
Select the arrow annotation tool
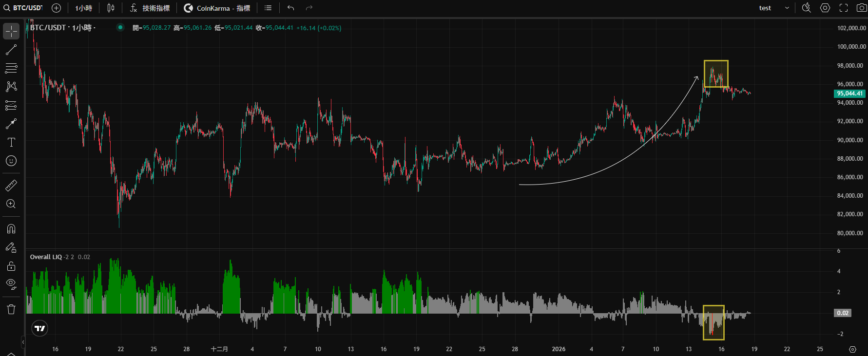[x=11, y=124]
